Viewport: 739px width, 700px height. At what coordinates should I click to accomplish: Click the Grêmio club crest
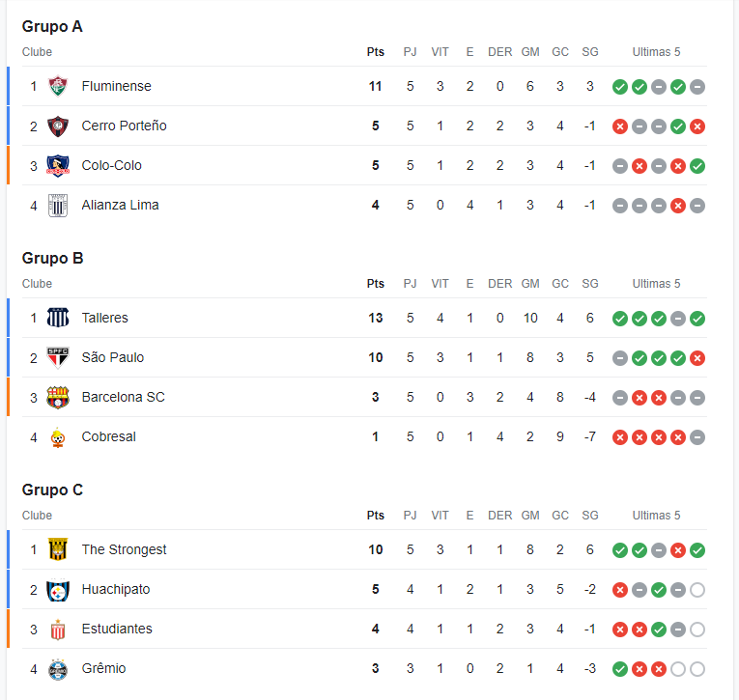point(58,669)
